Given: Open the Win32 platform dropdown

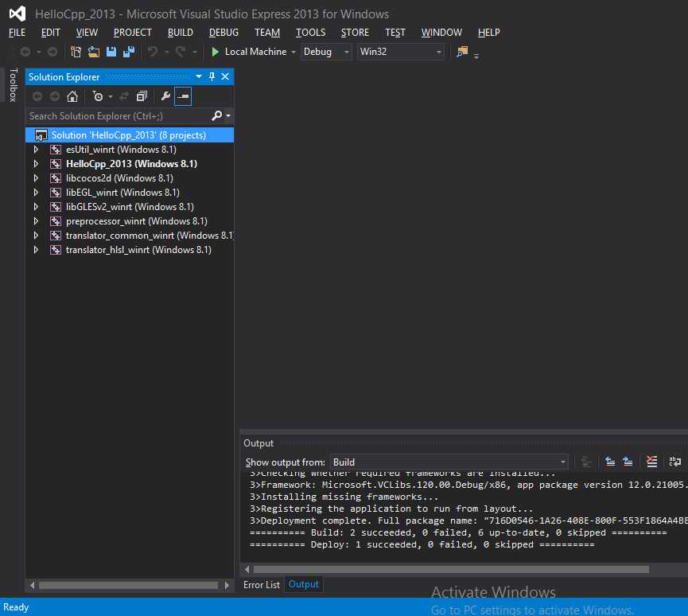Looking at the screenshot, I should pyautogui.click(x=401, y=52).
